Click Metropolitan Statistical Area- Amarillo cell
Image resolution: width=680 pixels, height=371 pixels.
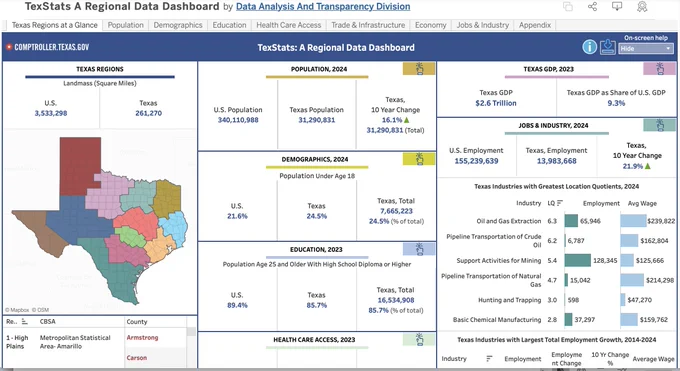tap(75, 342)
